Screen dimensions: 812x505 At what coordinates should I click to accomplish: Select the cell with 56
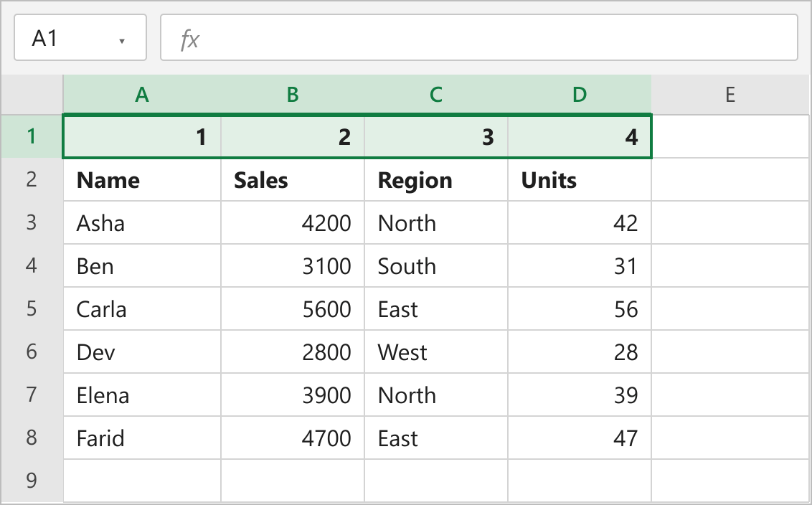tap(580, 308)
